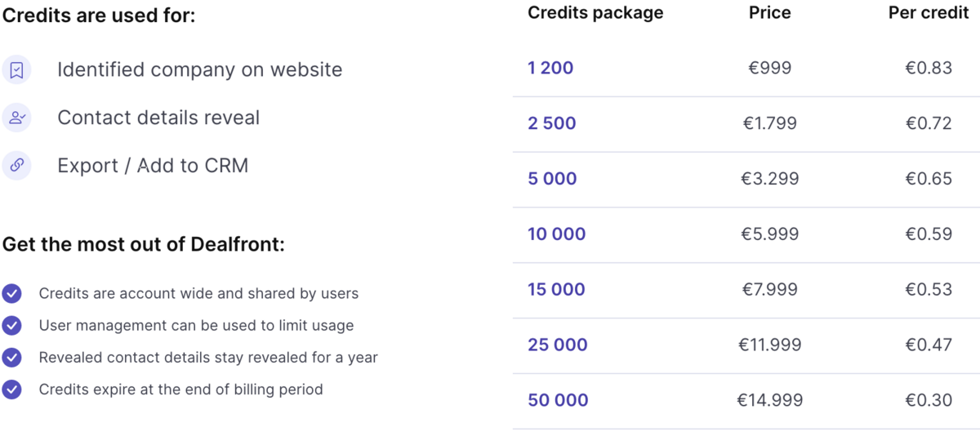The height and width of the screenshot is (432, 980).
Task: Choose the 5 000 credits package
Action: tap(552, 179)
